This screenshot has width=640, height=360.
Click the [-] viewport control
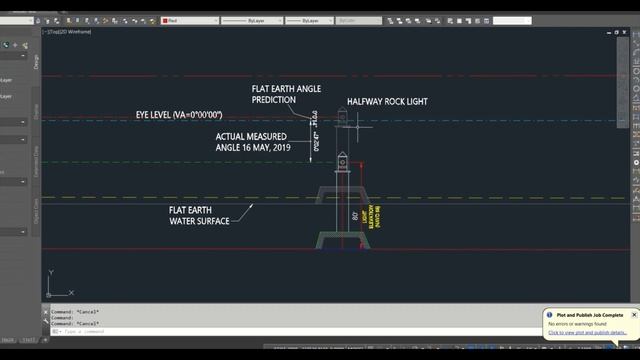point(45,31)
